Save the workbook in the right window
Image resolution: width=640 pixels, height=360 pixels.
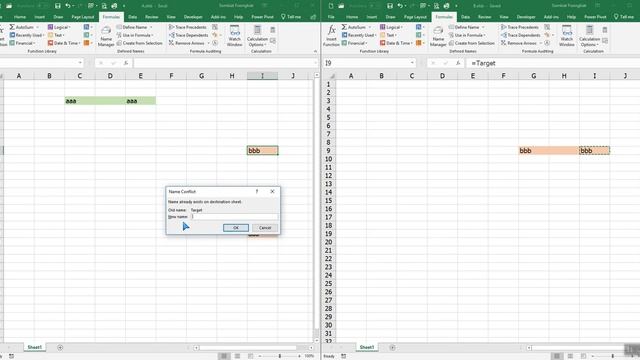[390, 6]
